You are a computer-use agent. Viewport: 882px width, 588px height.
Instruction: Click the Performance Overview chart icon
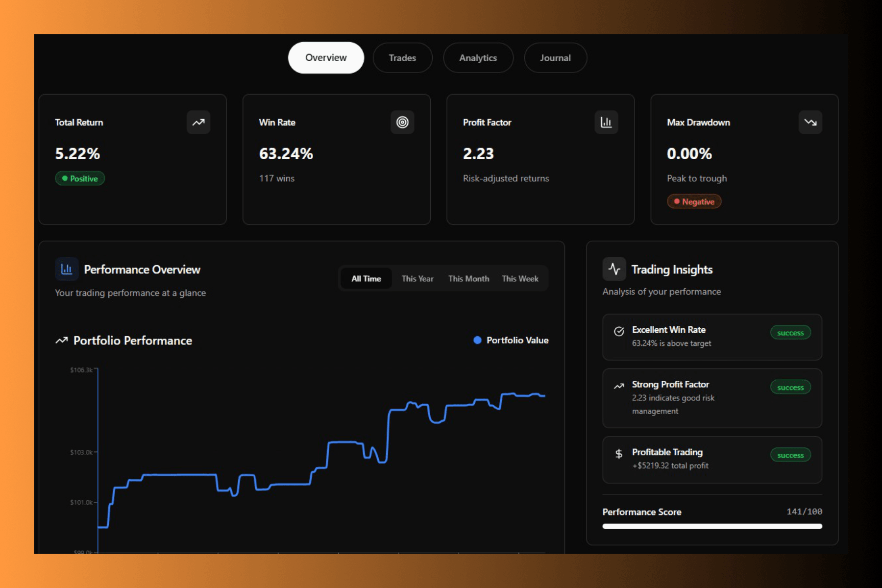pos(67,269)
